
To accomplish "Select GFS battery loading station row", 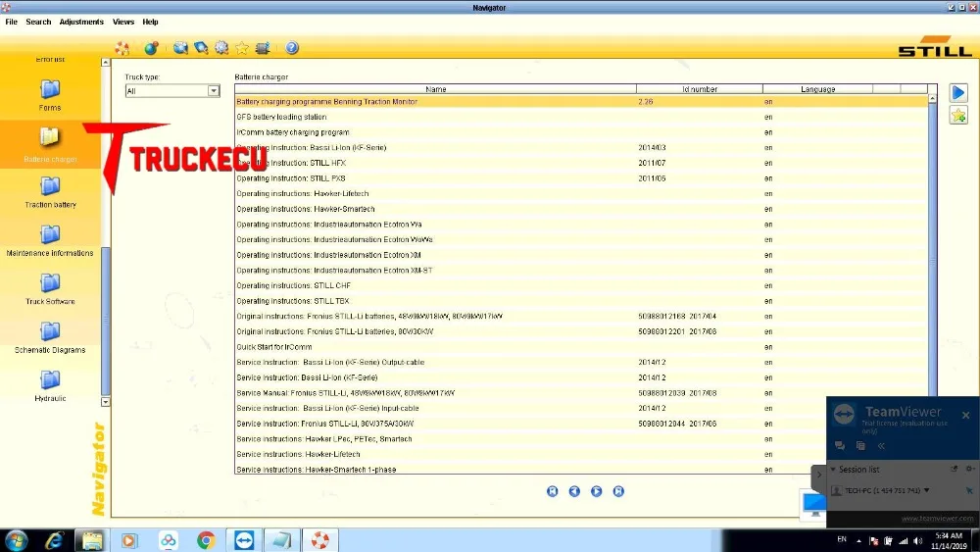I will [x=581, y=117].
